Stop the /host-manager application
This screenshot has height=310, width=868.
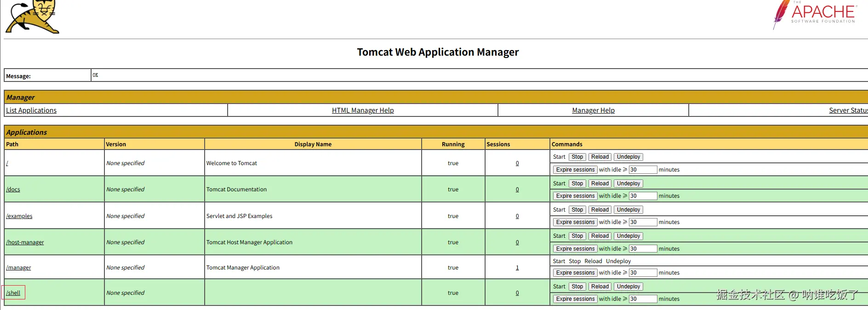(577, 236)
